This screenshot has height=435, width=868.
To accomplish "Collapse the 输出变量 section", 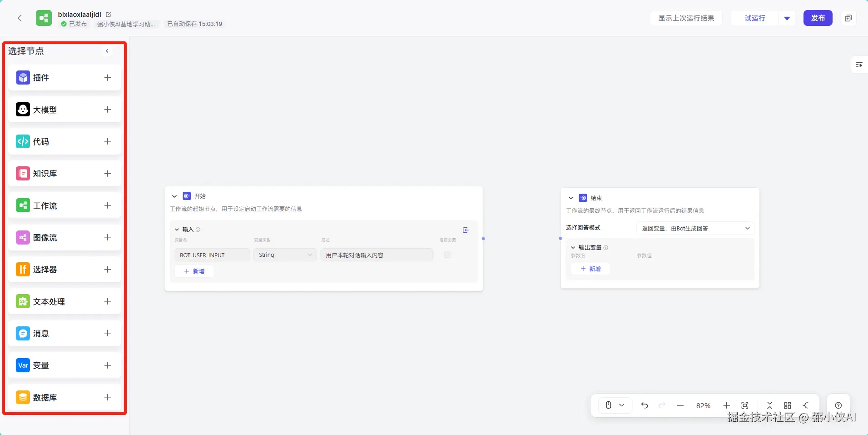I will [573, 248].
